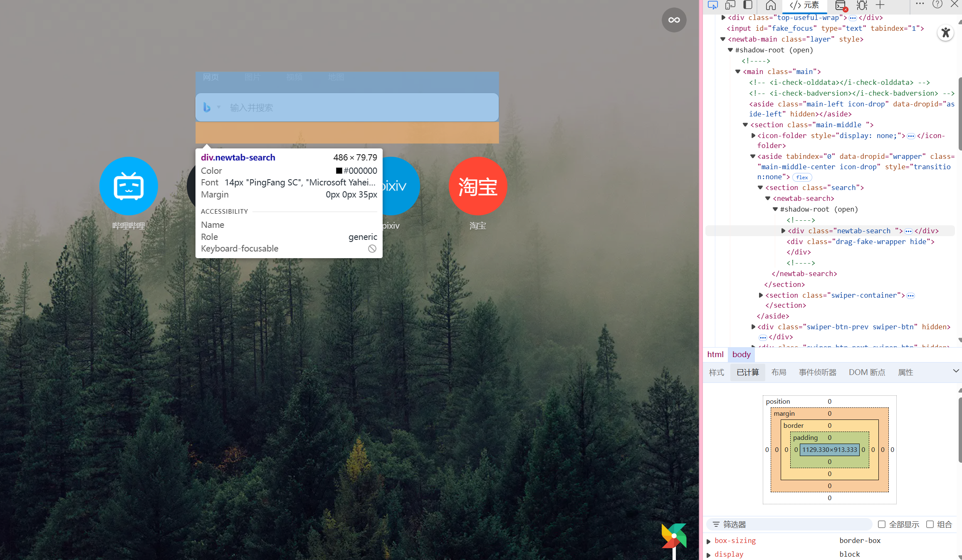Open the Console tool icon
The height and width of the screenshot is (560, 962).
point(841,5)
